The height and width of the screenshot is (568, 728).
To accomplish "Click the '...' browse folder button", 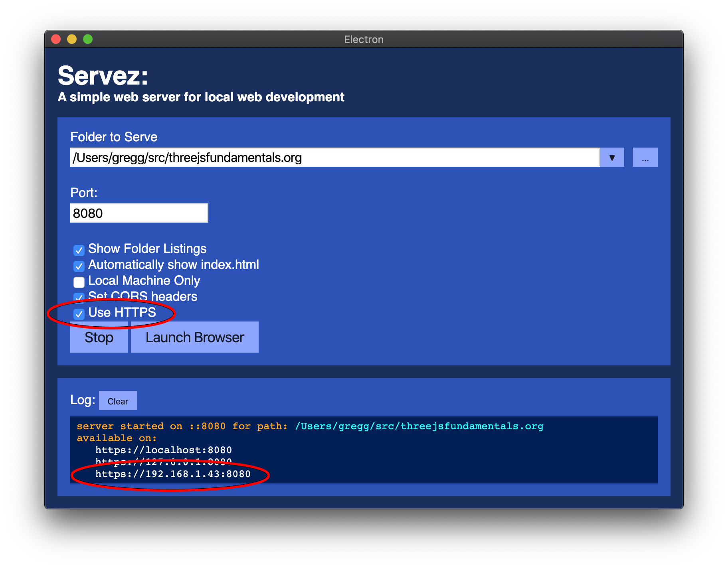I will tap(645, 158).
